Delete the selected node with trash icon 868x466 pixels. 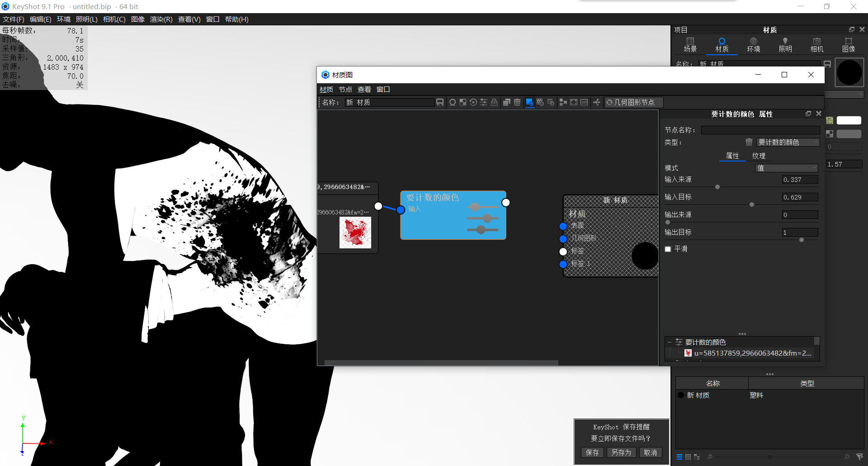coord(518,102)
